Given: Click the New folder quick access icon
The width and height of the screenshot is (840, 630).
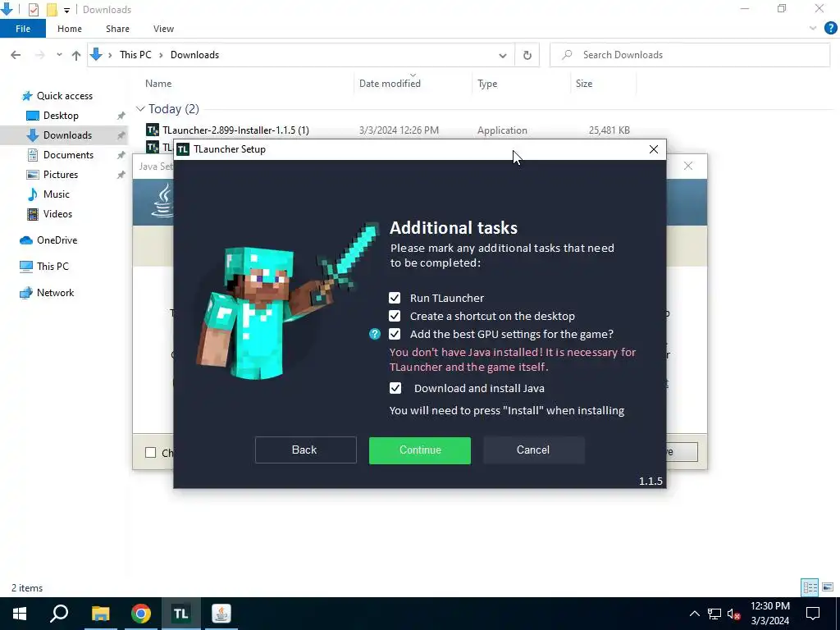Looking at the screenshot, I should click(52, 10).
